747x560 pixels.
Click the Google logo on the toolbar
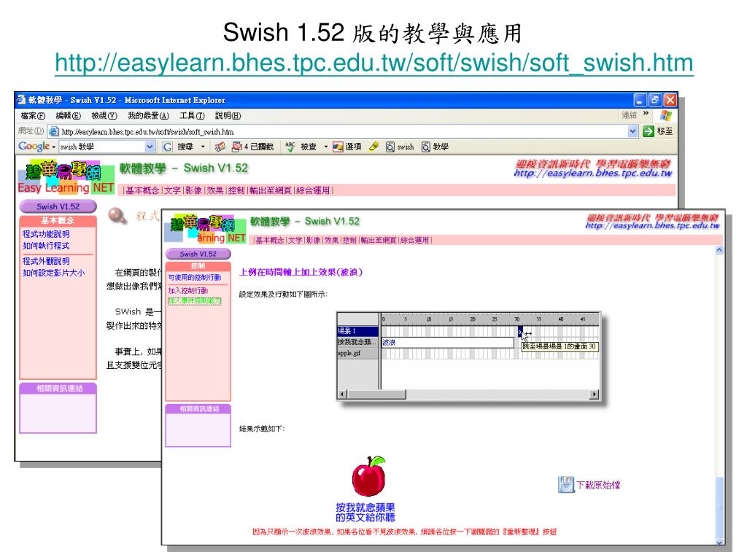click(x=34, y=146)
